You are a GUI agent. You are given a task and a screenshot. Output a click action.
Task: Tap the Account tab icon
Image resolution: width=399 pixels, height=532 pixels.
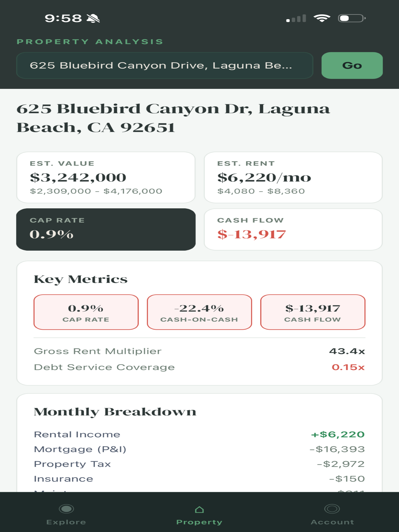[x=332, y=509]
